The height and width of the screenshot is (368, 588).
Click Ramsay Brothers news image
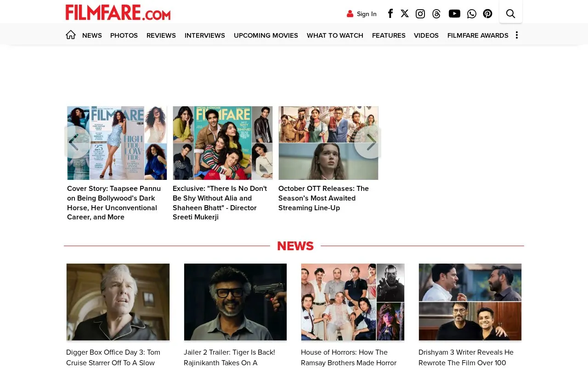pos(353,302)
